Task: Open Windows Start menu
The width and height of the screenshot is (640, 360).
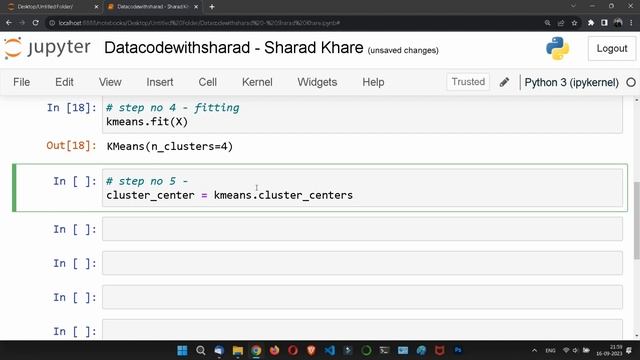Action: tap(182, 350)
